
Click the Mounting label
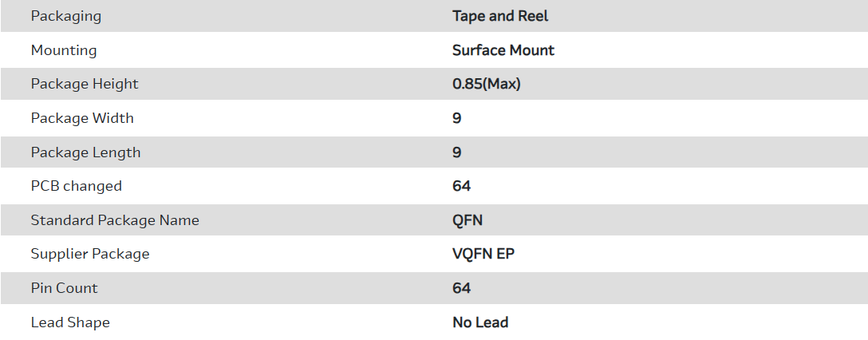[x=64, y=50]
